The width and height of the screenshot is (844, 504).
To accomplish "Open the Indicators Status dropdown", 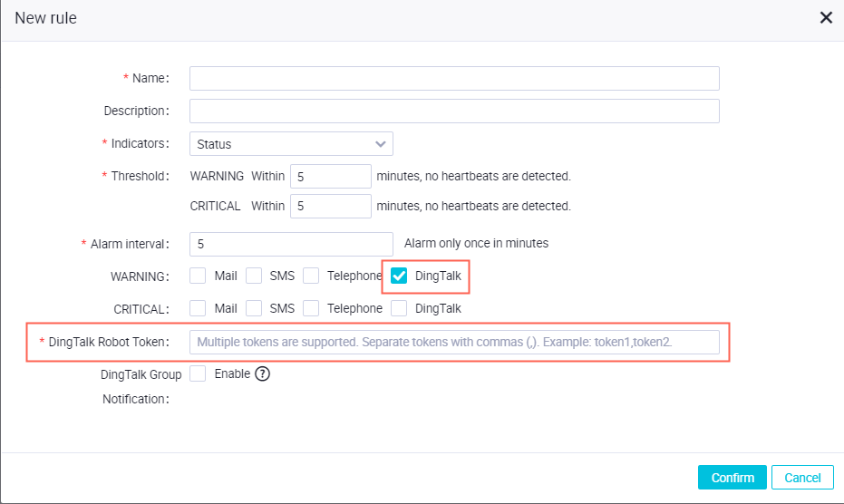I will tap(291, 144).
